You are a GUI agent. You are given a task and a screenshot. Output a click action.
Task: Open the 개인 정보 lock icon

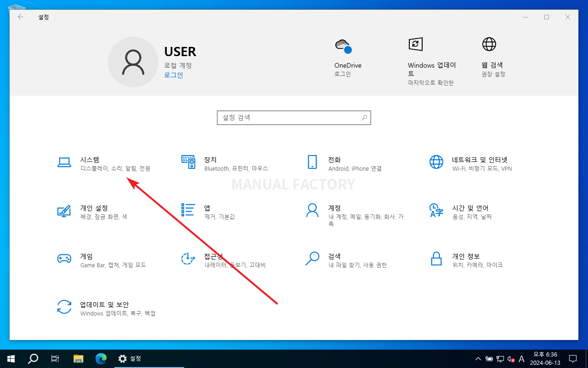(x=436, y=259)
